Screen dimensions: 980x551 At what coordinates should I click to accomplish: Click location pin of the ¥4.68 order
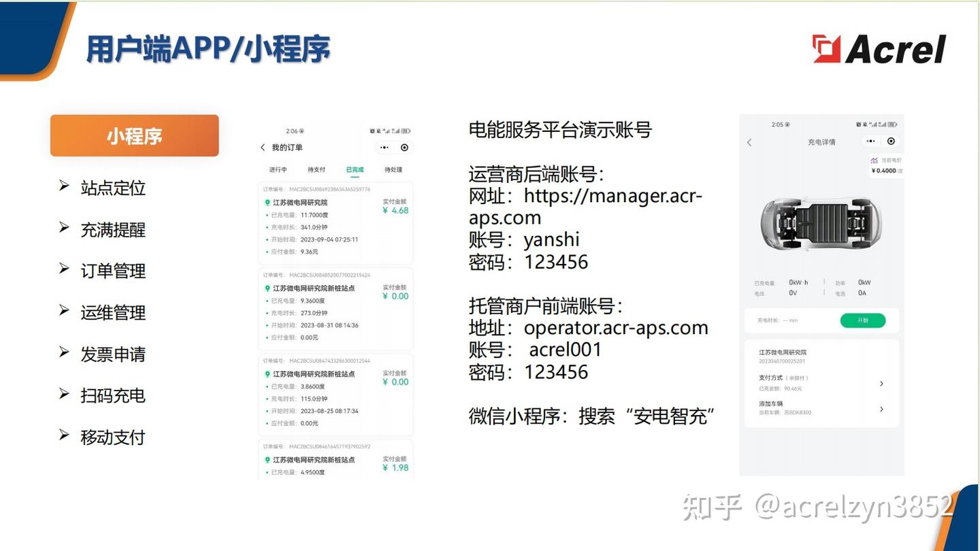[x=267, y=203]
